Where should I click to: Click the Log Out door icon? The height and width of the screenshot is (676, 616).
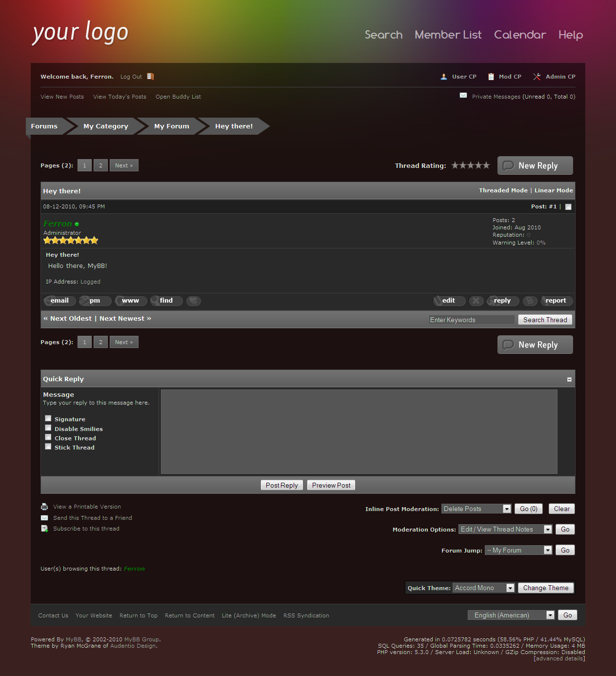coord(151,77)
